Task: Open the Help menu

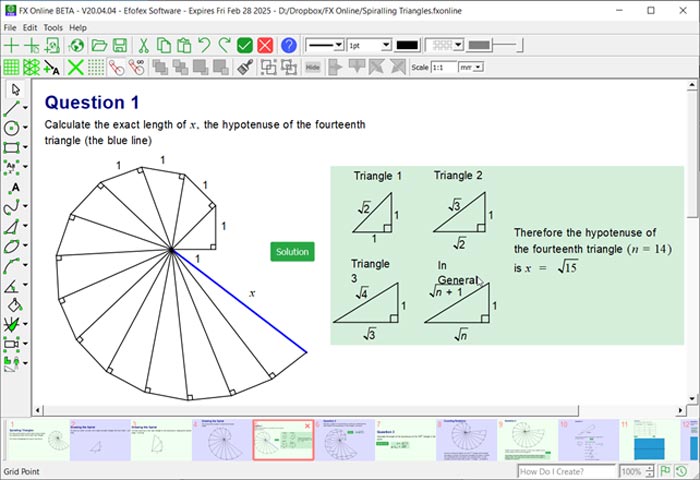Action: coord(78,28)
